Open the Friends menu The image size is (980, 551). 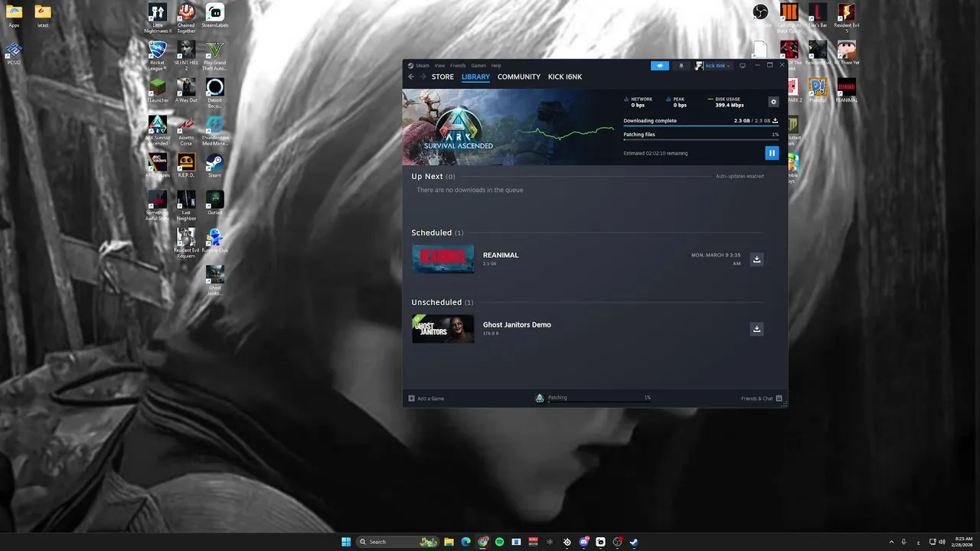tap(458, 66)
